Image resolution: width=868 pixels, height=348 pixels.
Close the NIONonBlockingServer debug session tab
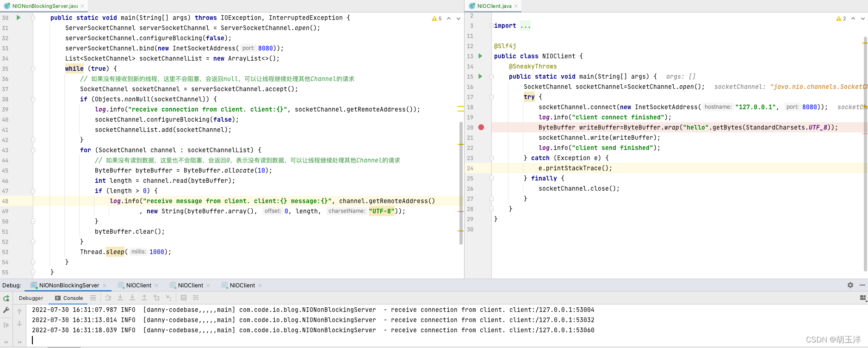105,286
